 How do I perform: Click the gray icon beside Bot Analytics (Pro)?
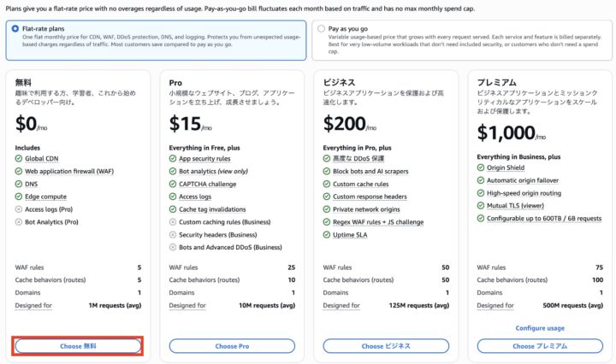coord(19,222)
